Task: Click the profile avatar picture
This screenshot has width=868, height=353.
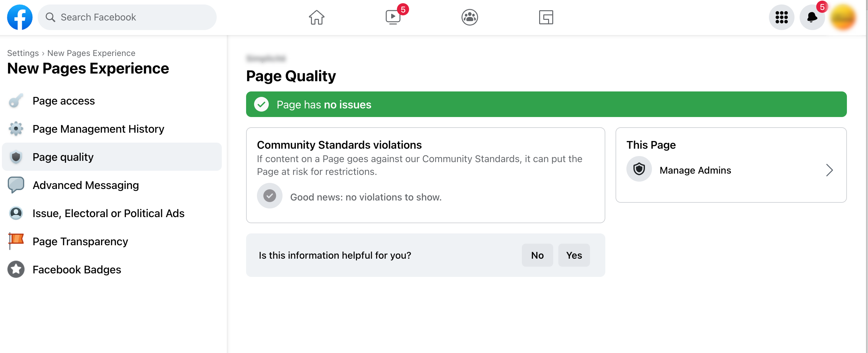Action: click(x=843, y=17)
